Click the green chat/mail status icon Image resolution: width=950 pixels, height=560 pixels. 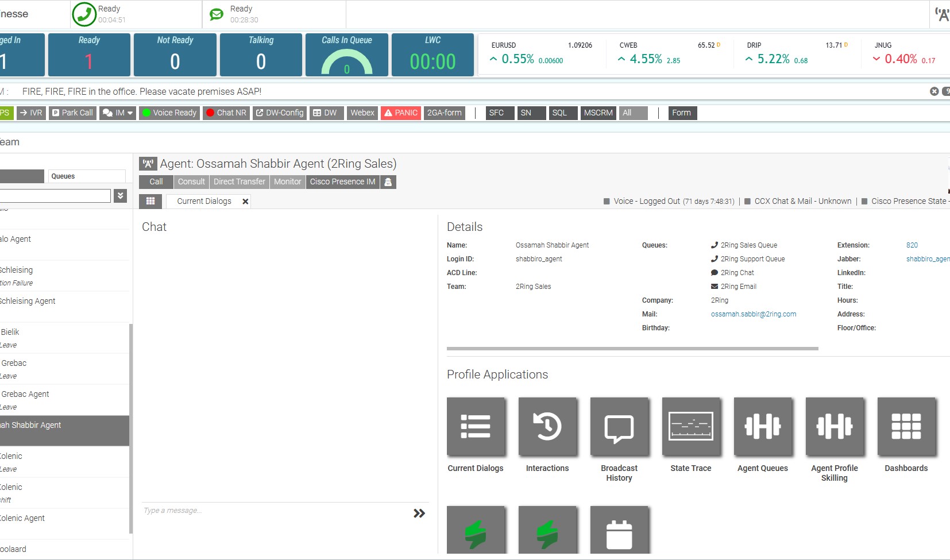[217, 14]
